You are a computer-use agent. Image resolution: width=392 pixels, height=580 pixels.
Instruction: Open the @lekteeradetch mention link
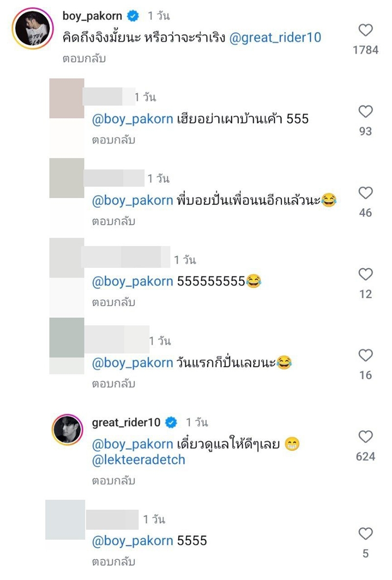[x=139, y=460]
